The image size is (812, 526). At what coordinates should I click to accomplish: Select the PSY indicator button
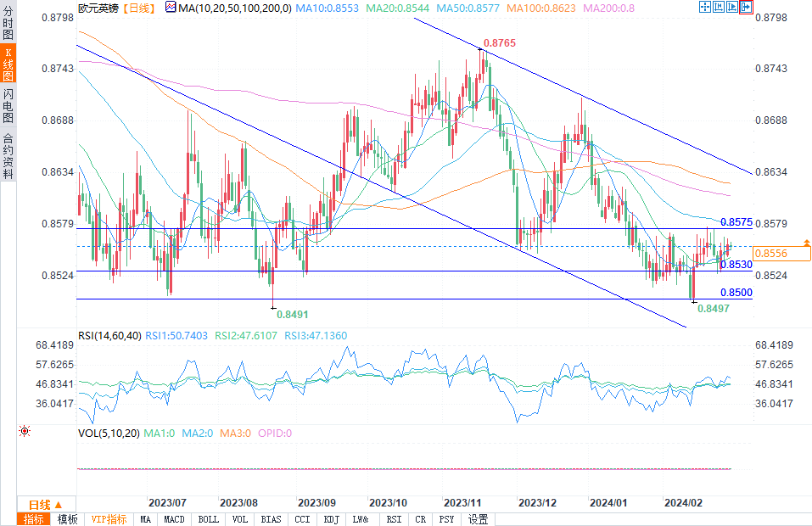pos(446,519)
